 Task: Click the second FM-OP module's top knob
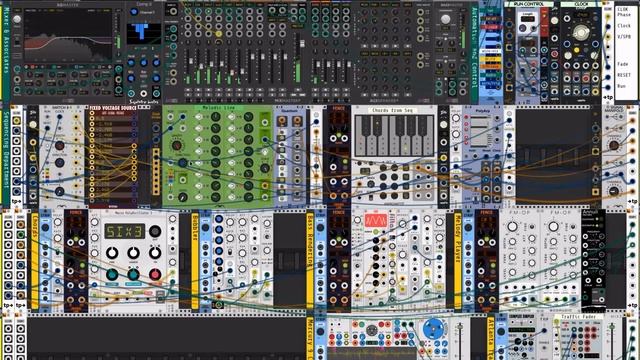[553, 227]
